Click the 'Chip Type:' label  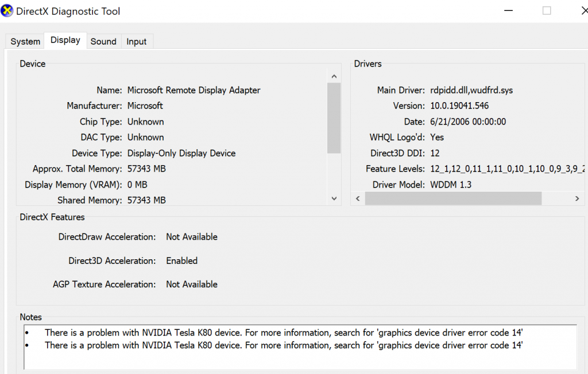pyautogui.click(x=101, y=122)
